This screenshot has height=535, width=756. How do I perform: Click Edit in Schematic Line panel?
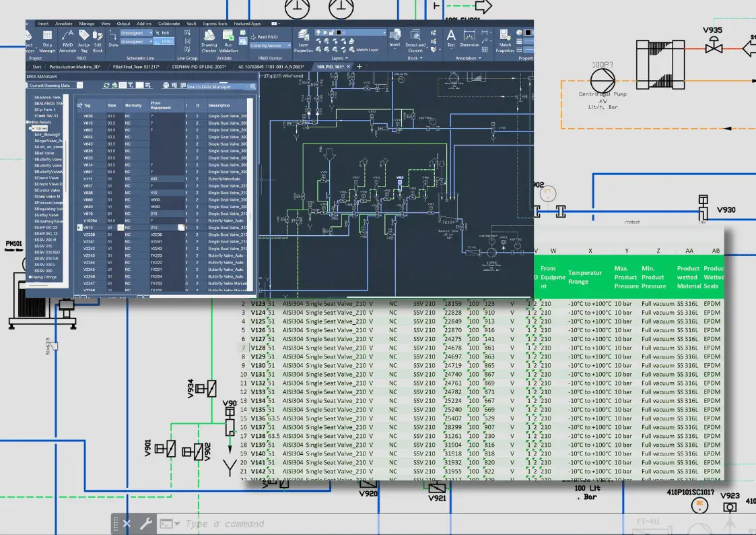point(162,33)
